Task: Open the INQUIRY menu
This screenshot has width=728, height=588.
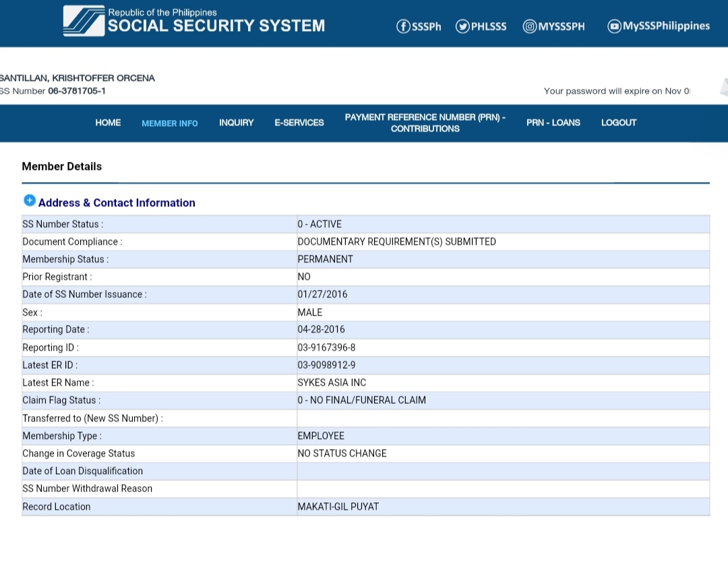Action: (236, 123)
